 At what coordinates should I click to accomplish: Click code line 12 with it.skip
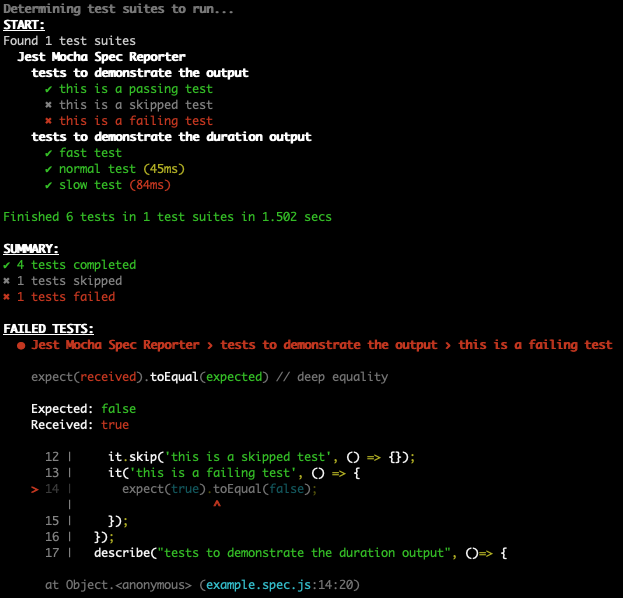coord(262,457)
